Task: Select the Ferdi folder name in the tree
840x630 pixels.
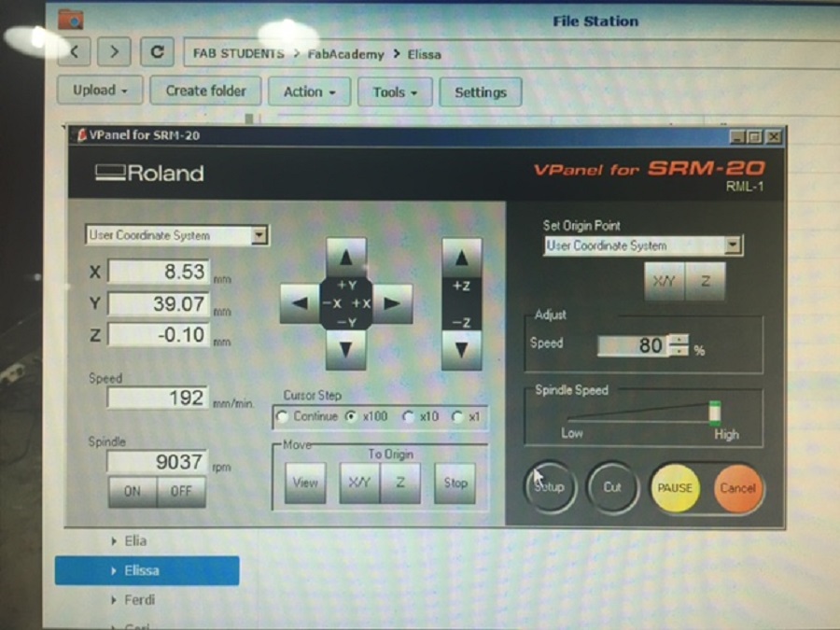Action: (140, 600)
